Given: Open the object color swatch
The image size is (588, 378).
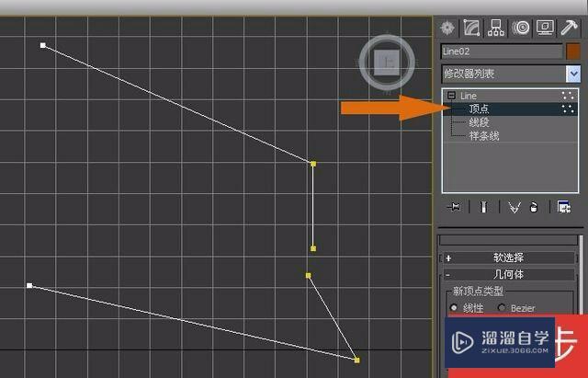Looking at the screenshot, I should tap(573, 52).
